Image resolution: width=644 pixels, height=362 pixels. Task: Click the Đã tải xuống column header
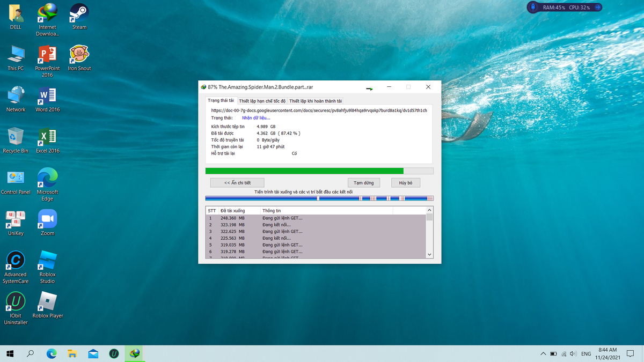[239, 211]
